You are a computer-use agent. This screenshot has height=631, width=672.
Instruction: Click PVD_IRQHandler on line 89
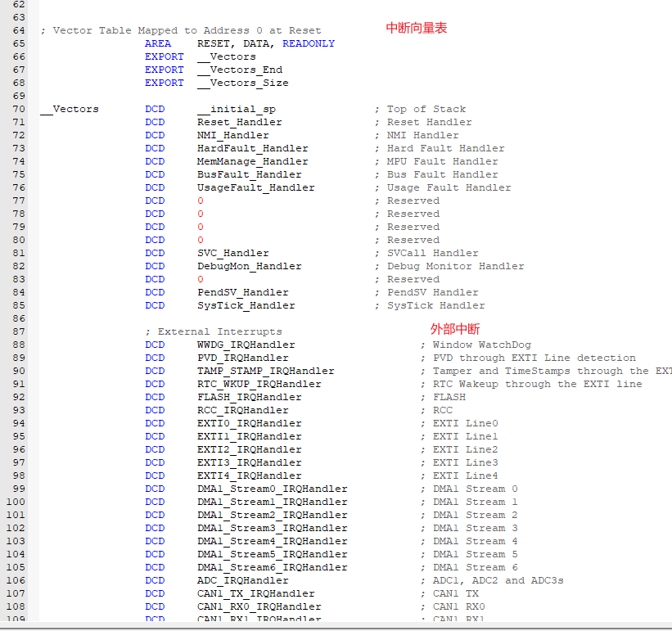tap(243, 358)
